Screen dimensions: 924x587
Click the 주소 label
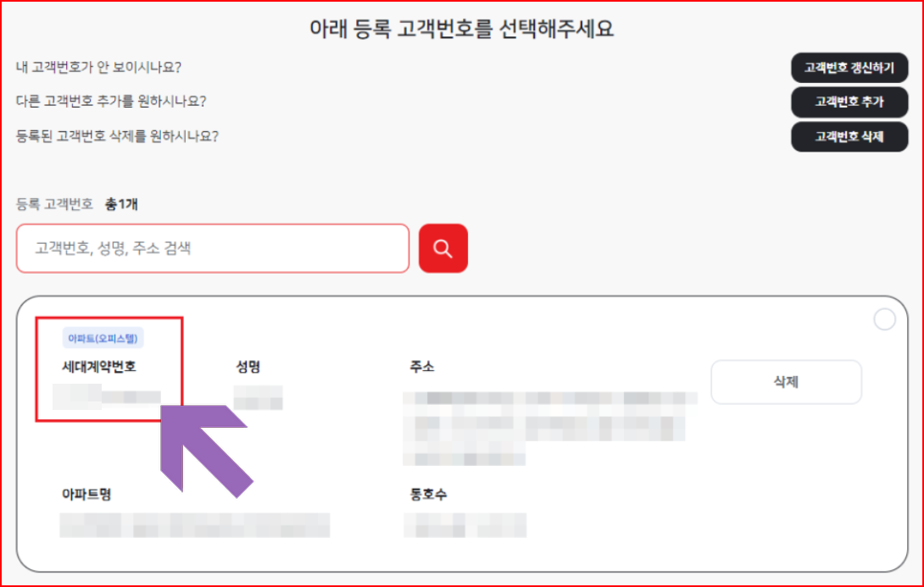click(x=422, y=367)
